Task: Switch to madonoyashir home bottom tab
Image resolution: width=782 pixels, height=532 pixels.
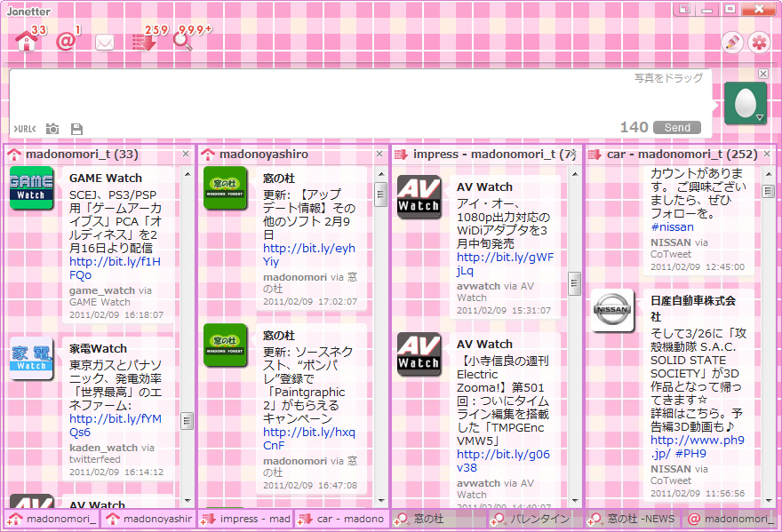Action: pyautogui.click(x=148, y=519)
